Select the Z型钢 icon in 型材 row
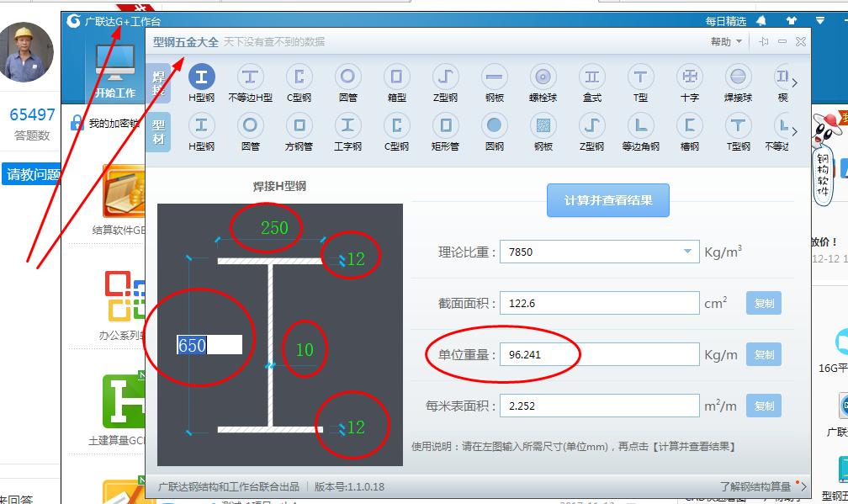The image size is (848, 504). tap(591, 125)
